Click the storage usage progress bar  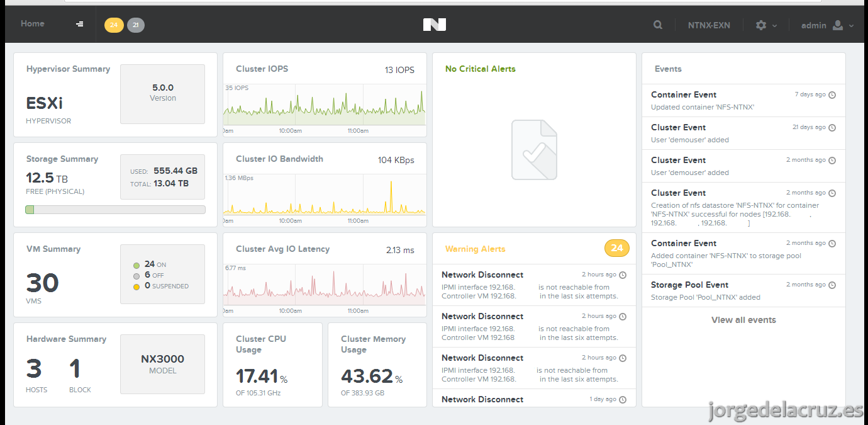click(115, 210)
